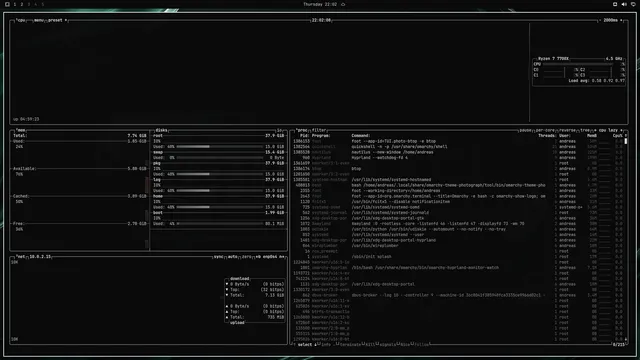Select the dbus-broker --log process row

pos(457,295)
